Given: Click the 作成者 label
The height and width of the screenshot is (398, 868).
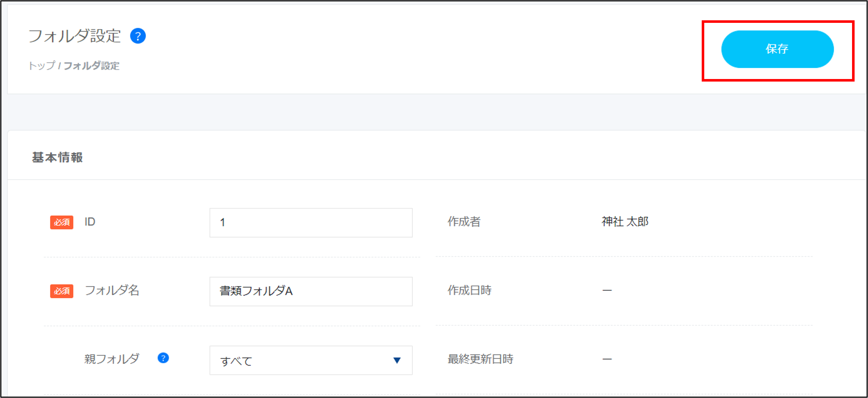Looking at the screenshot, I should tap(464, 221).
